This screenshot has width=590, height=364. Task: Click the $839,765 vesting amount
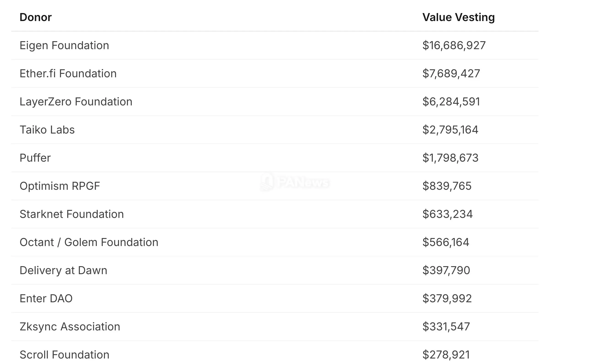pyautogui.click(x=447, y=186)
